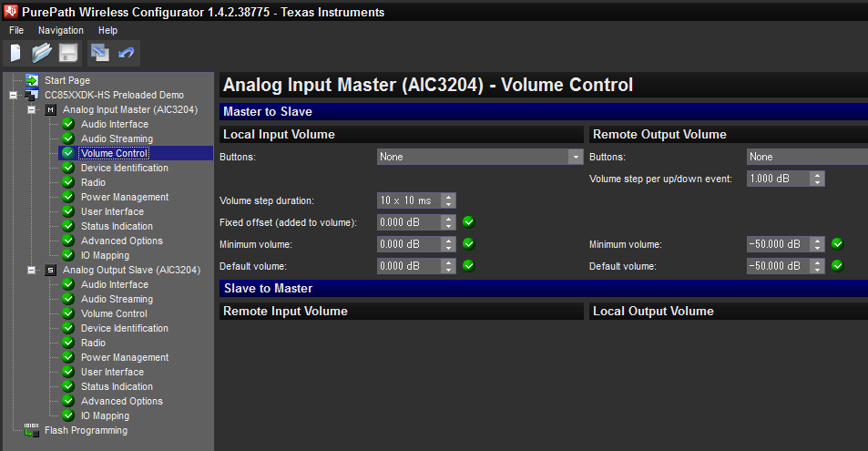Click Remote Output Minimum volume -50.000 dB field
Image resolution: width=868 pixels, height=451 pixels.
coord(779,244)
